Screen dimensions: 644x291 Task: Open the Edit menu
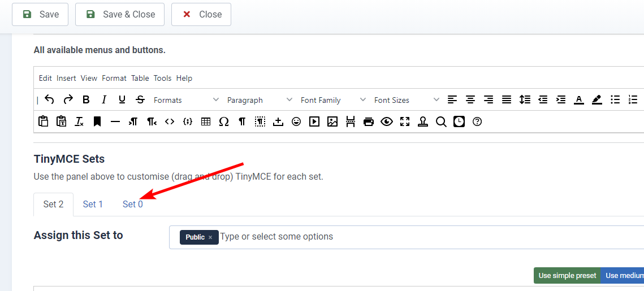45,78
